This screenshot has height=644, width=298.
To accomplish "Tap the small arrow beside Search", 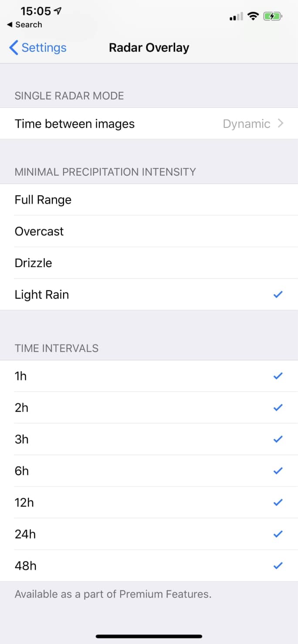I will click(x=10, y=25).
